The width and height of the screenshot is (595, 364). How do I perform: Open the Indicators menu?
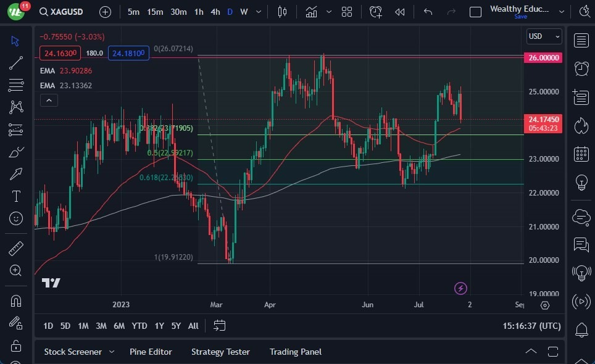point(311,11)
